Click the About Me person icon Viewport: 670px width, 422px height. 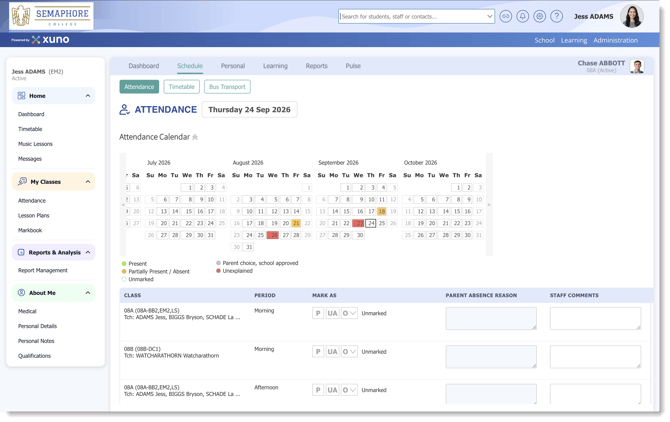pos(21,293)
